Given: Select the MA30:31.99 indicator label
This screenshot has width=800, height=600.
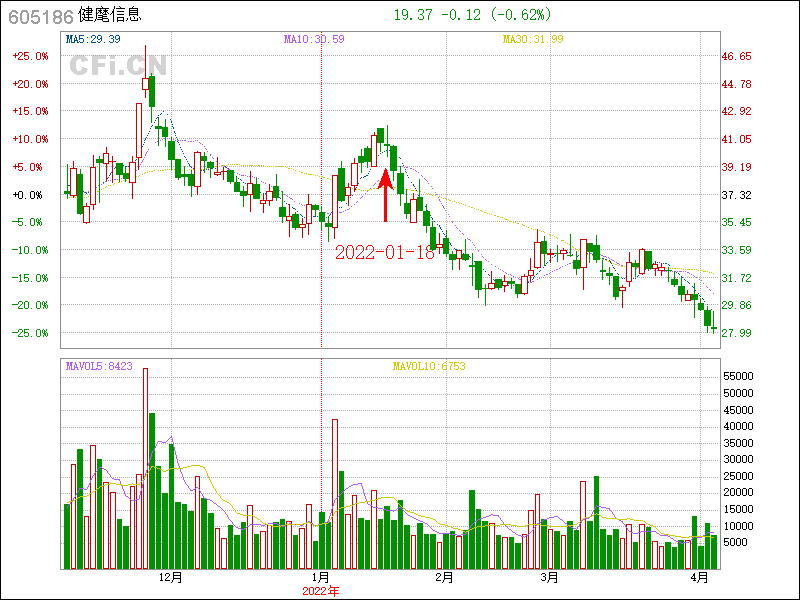Looking at the screenshot, I should coord(533,39).
